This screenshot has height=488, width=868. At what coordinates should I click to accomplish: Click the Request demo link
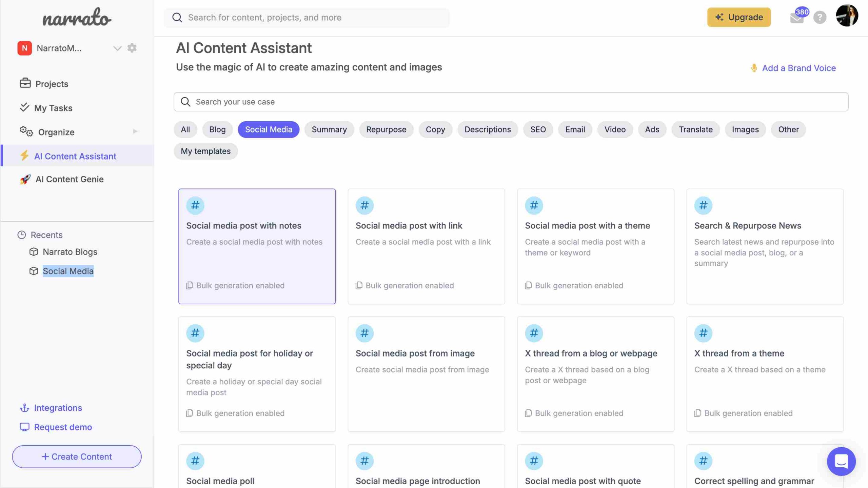click(x=63, y=427)
